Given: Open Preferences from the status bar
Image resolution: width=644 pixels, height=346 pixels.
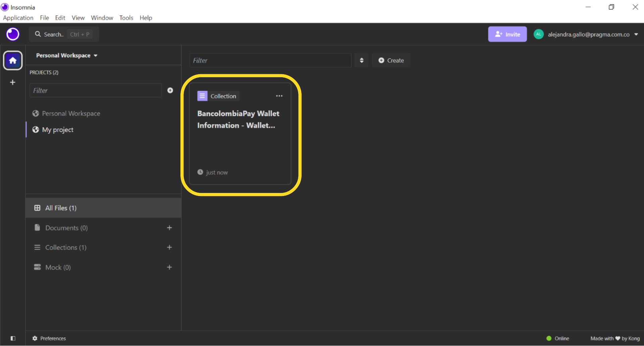Looking at the screenshot, I should click(x=49, y=338).
